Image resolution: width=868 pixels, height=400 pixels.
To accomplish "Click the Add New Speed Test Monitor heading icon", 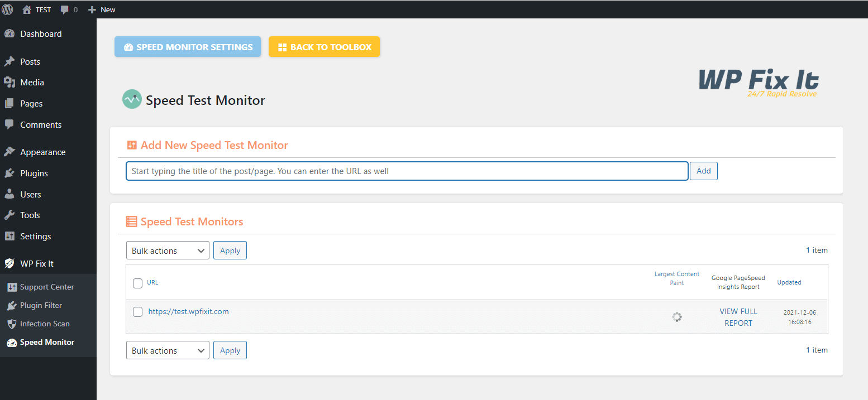I will 132,145.
